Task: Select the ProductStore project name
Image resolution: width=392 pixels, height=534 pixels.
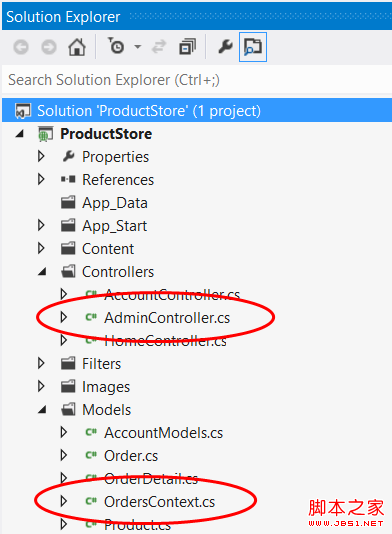Action: pos(106,134)
